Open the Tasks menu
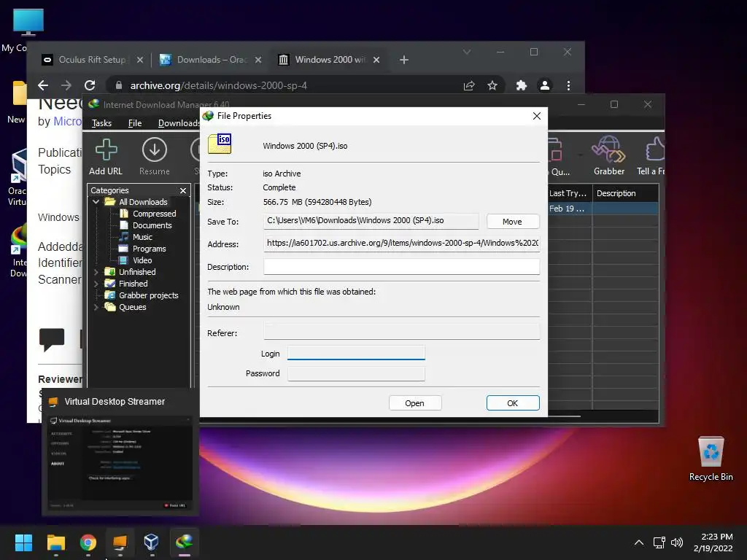The width and height of the screenshot is (747, 560). point(101,123)
